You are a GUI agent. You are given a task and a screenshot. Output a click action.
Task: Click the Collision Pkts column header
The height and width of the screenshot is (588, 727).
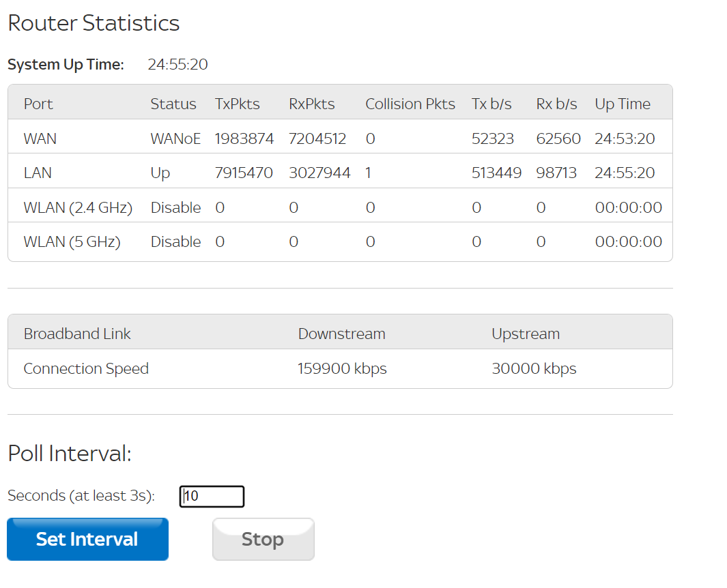410,104
